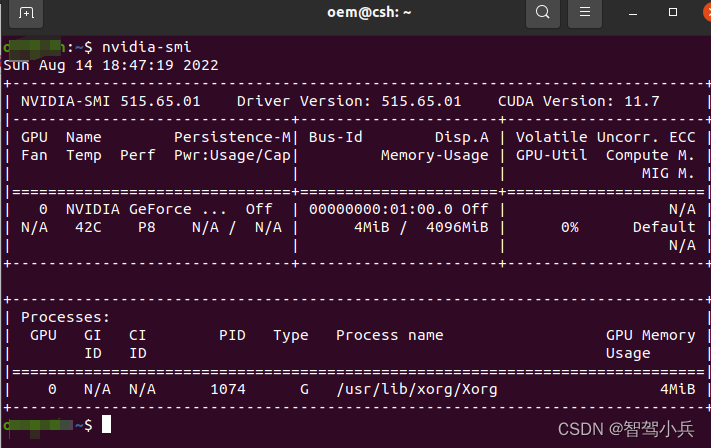The image size is (711, 448).
Task: Click the NVIDIA GeForce ... name
Action: click(146, 209)
